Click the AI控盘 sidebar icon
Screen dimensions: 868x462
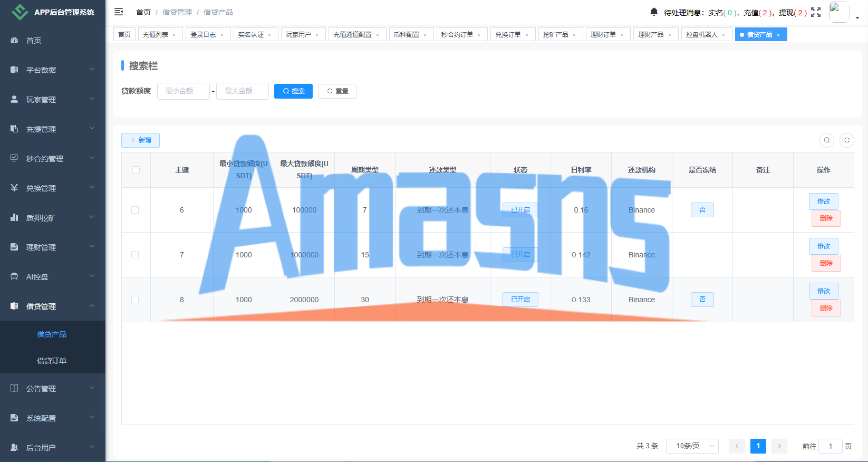(14, 276)
